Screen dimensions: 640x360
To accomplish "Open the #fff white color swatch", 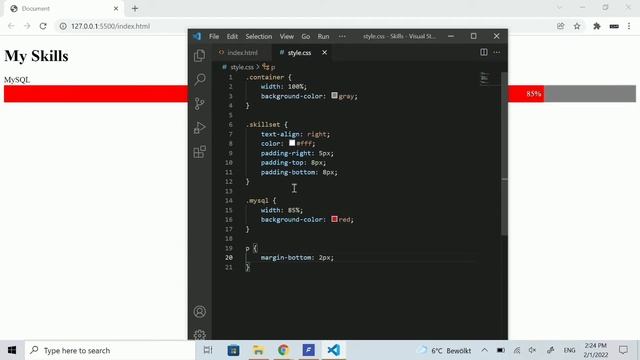I will 292,143.
